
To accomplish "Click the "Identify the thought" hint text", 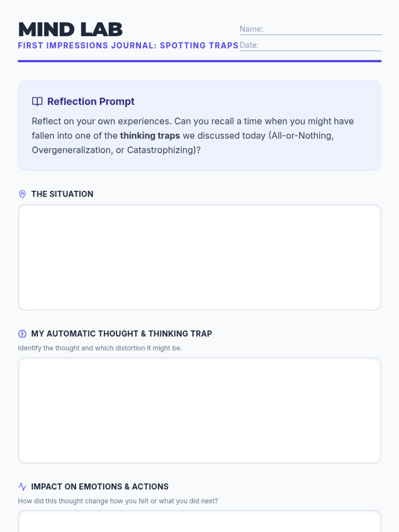I will pos(100,348).
